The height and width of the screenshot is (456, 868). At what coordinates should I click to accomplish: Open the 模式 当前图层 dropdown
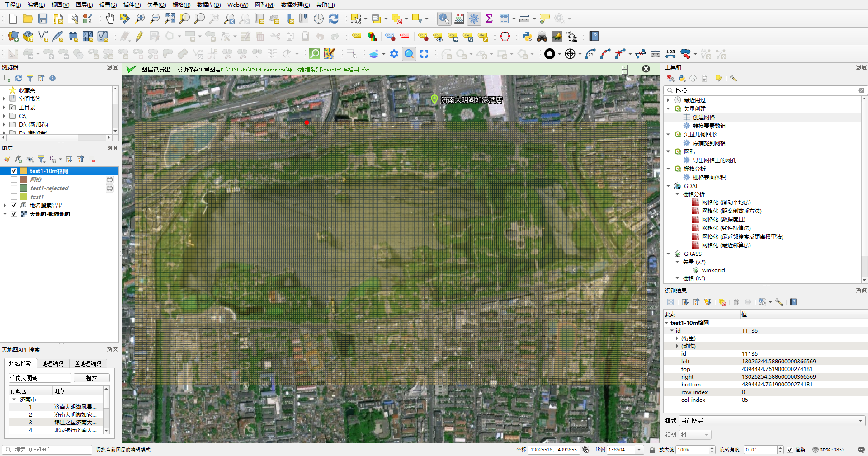tap(772, 421)
